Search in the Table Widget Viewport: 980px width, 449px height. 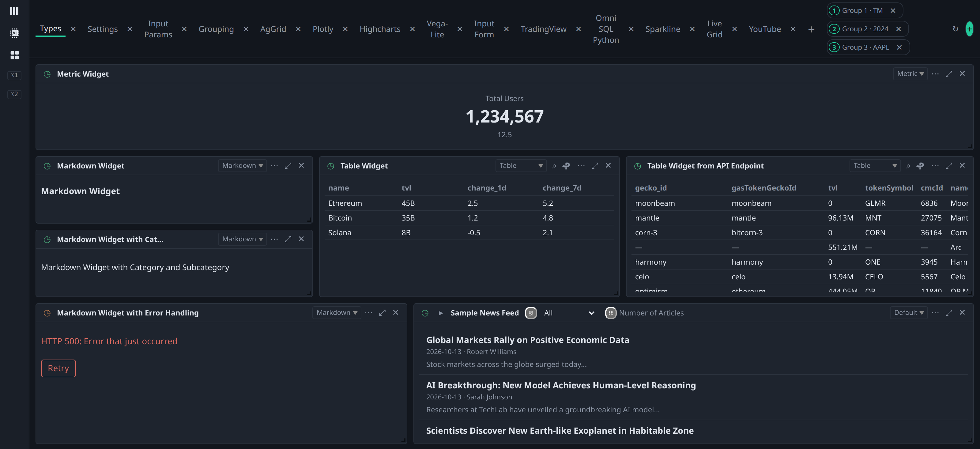tap(554, 166)
